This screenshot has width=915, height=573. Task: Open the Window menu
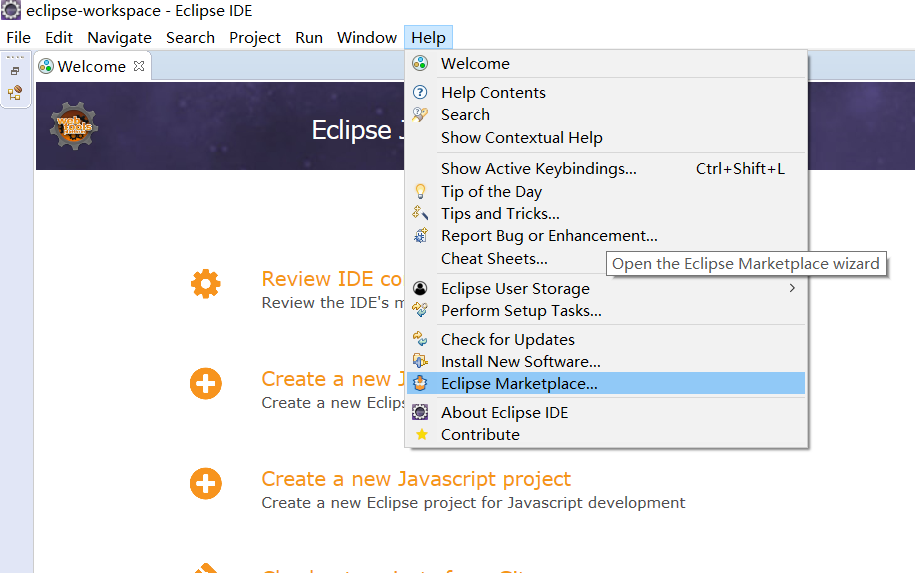366,37
